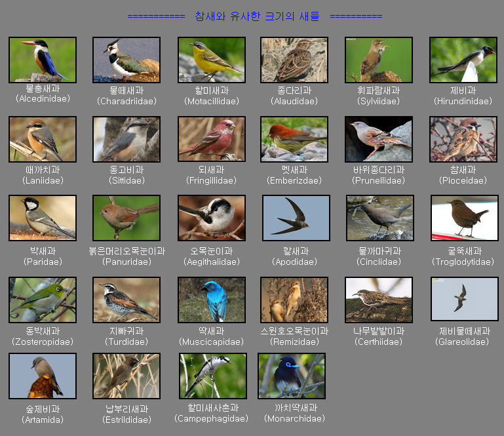504x436 pixels.
Task: Open the Ploceidae sparrow thumbnail
Action: pyautogui.click(x=463, y=139)
